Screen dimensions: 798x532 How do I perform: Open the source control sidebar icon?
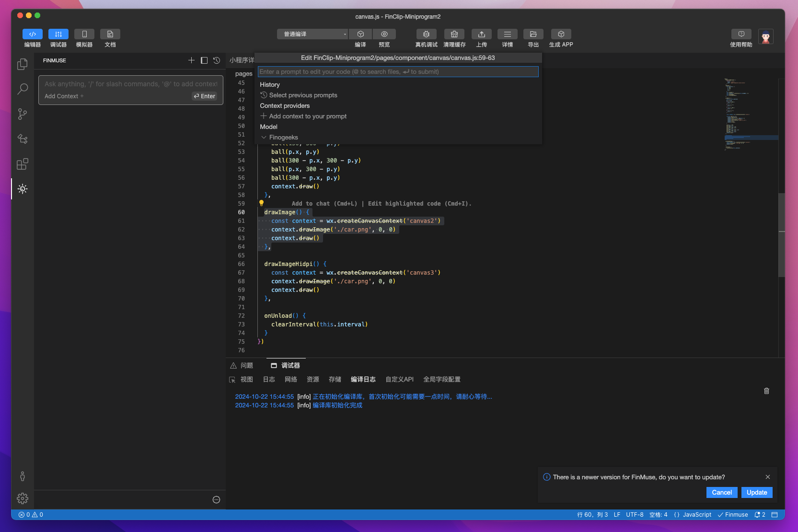click(x=23, y=114)
